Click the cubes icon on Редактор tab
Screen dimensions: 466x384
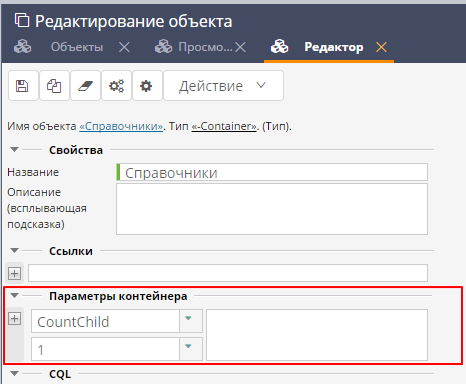279,46
